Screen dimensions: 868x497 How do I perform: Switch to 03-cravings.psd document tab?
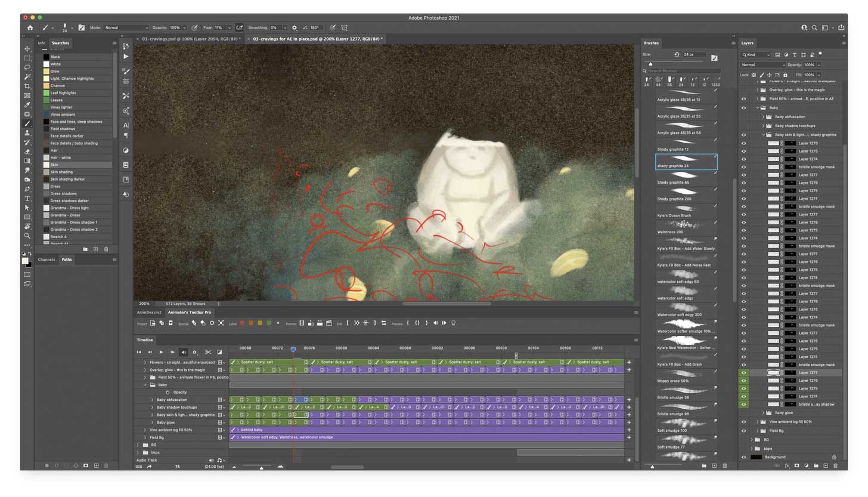(x=191, y=39)
